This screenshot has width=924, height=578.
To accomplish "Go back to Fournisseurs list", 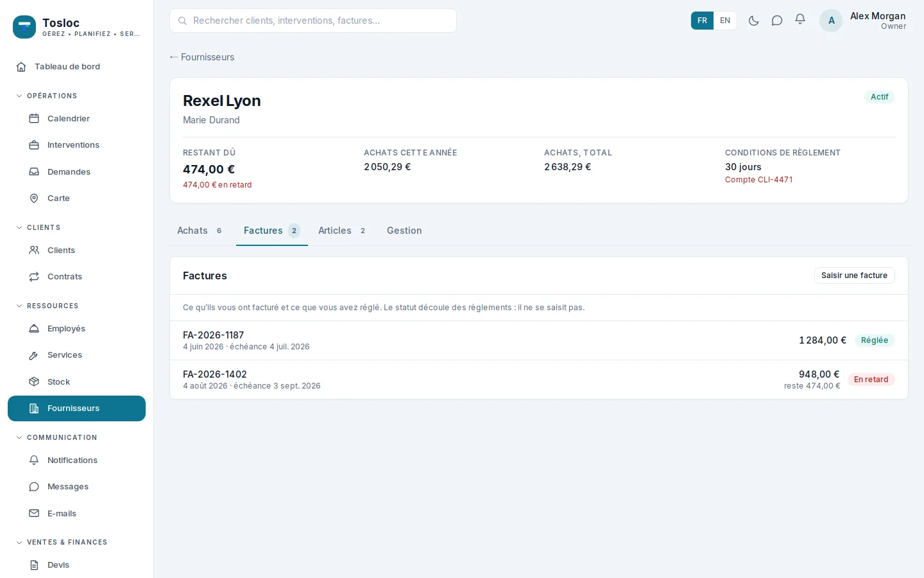I will [x=201, y=57].
